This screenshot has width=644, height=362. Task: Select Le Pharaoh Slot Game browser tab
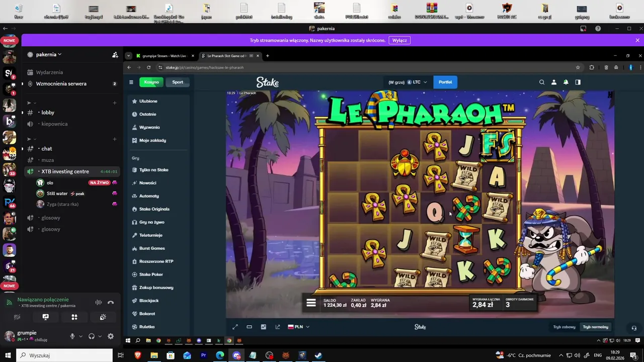pyautogui.click(x=230, y=56)
